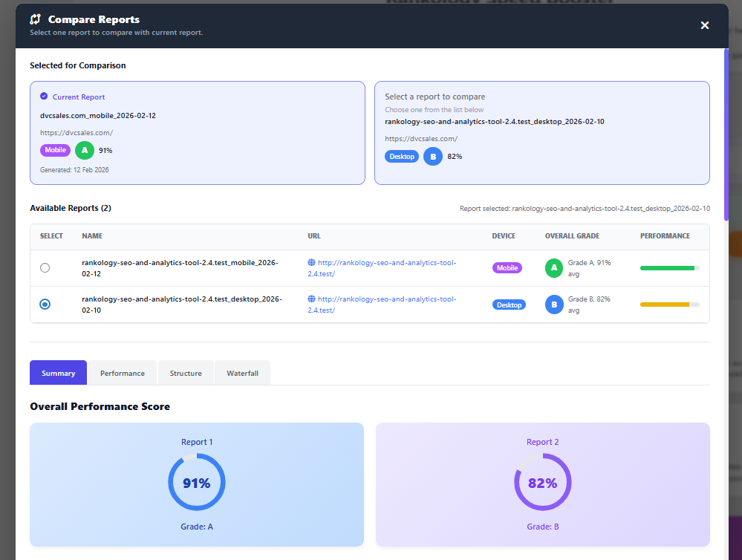Click green grade A badge in Current Report
Screen dimensions: 742x560
[x=85, y=150]
